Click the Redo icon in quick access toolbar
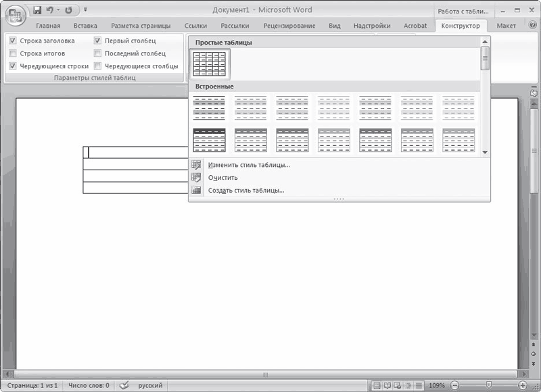 tap(68, 10)
